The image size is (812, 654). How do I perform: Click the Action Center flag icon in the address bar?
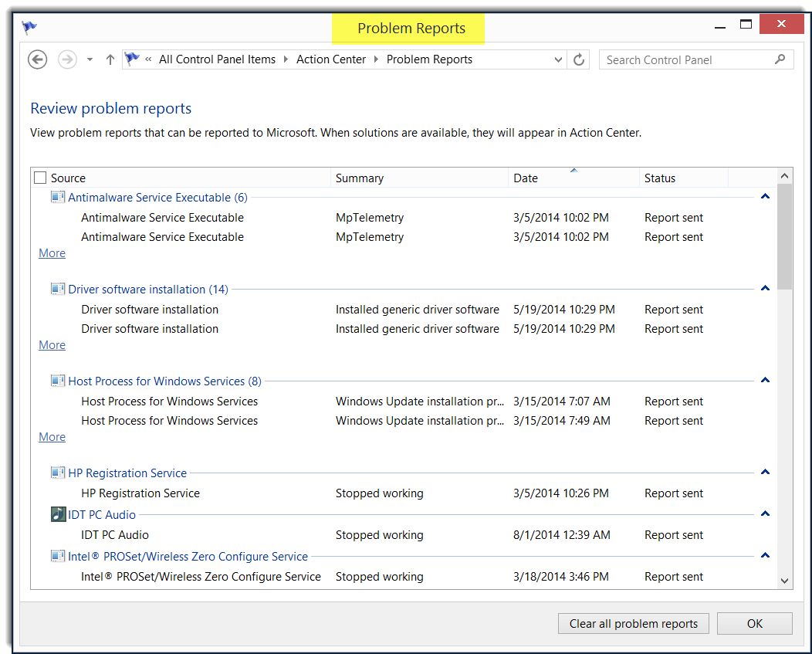(x=132, y=59)
